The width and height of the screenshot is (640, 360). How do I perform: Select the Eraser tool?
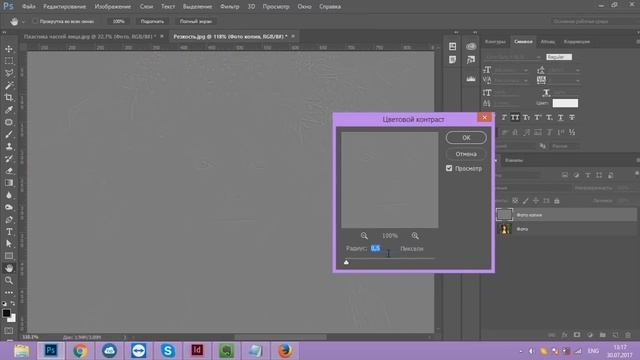pos(9,171)
